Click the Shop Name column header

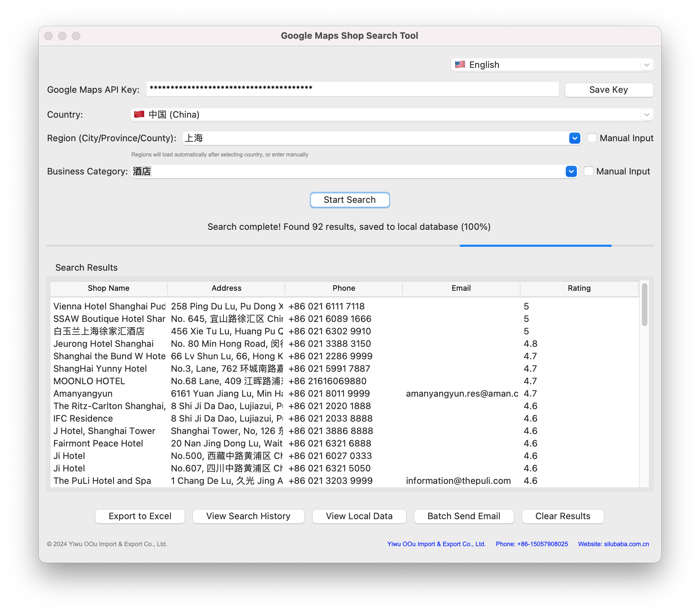point(109,288)
